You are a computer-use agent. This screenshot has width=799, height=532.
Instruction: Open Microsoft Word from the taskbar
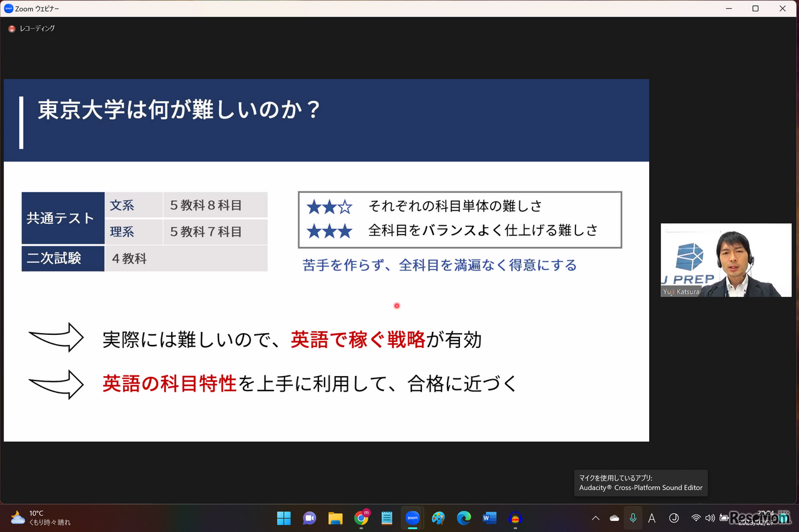point(489,518)
